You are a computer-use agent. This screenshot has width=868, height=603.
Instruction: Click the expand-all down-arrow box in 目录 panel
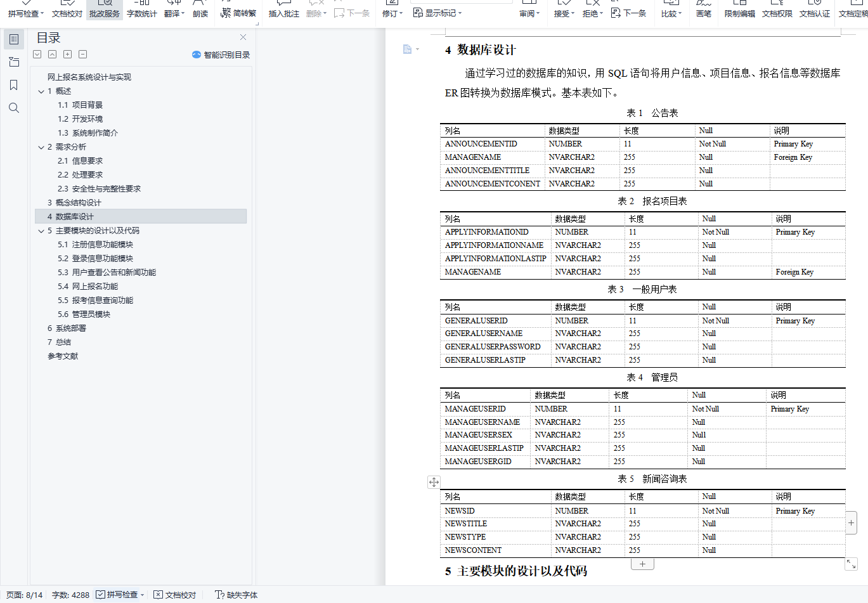[37, 55]
